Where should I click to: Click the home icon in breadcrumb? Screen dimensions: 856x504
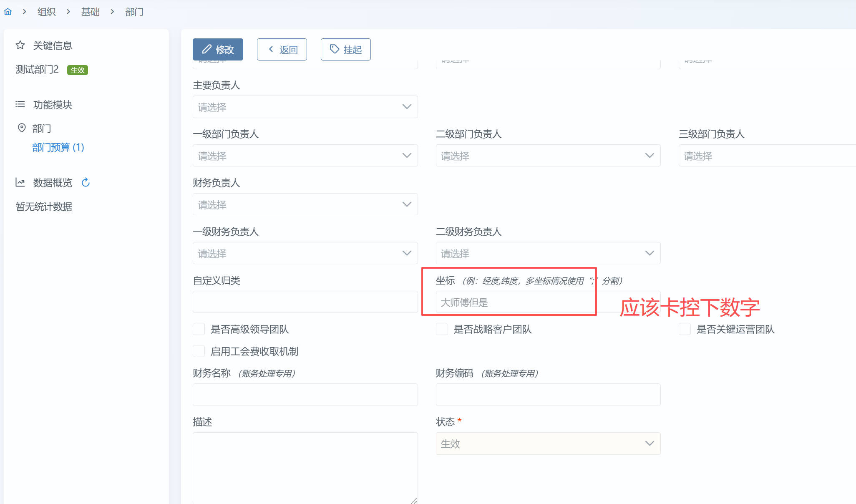tap(8, 12)
